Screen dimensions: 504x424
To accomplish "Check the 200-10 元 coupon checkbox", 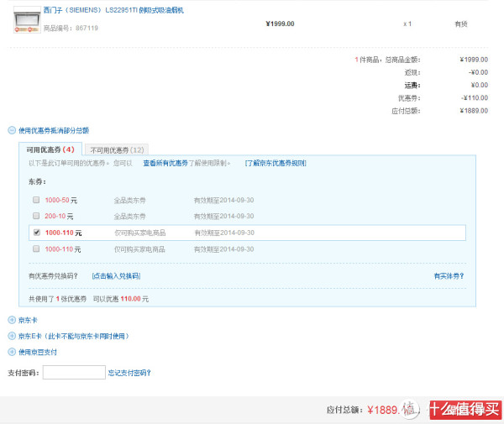I will click(x=36, y=216).
